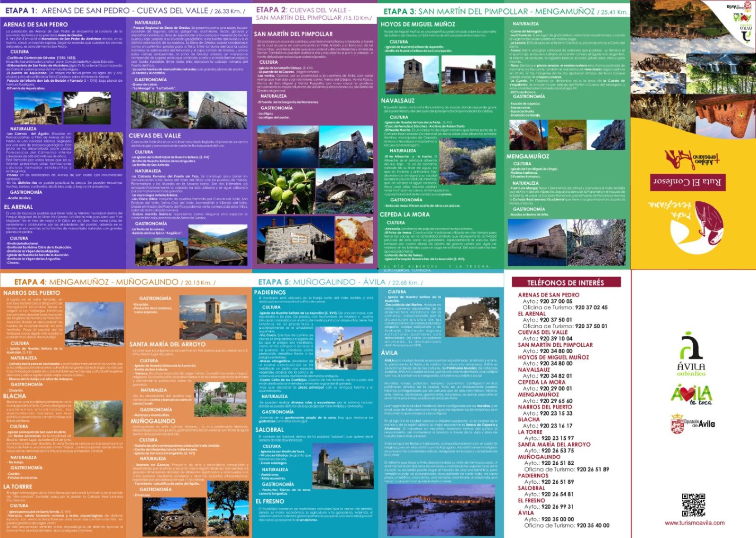Viewport: 756px width, 538px height.
Task: Click Ávila Ayto. number 920 35 00 00
Action: (558, 519)
